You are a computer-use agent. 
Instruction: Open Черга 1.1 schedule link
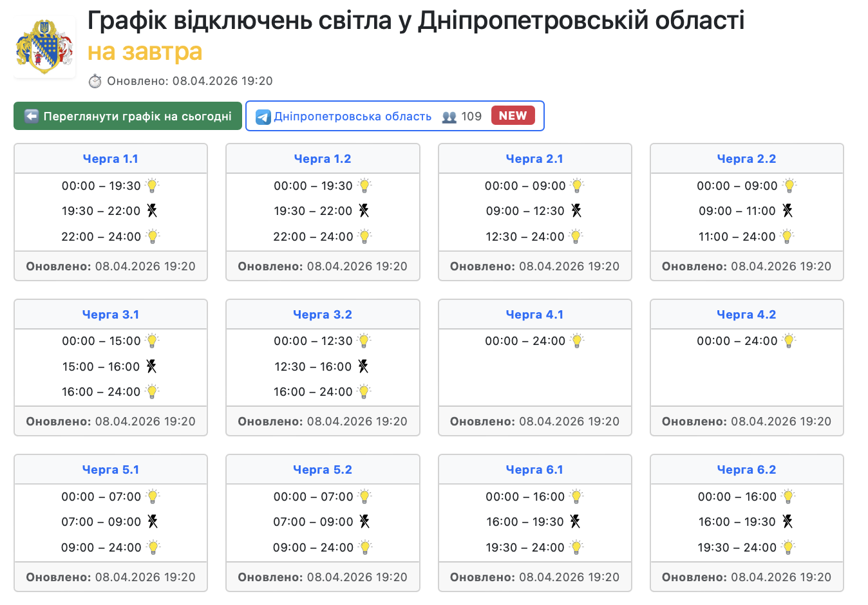tap(110, 159)
